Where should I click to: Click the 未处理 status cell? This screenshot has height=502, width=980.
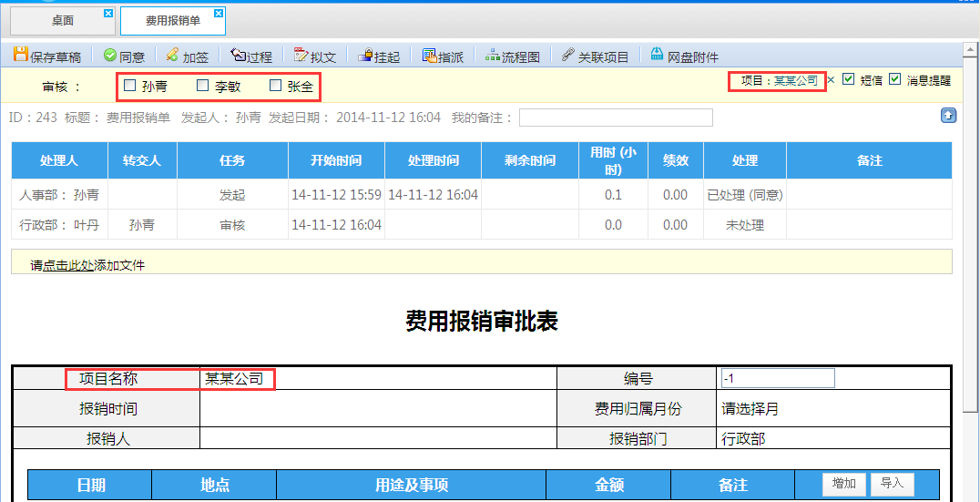(x=745, y=225)
